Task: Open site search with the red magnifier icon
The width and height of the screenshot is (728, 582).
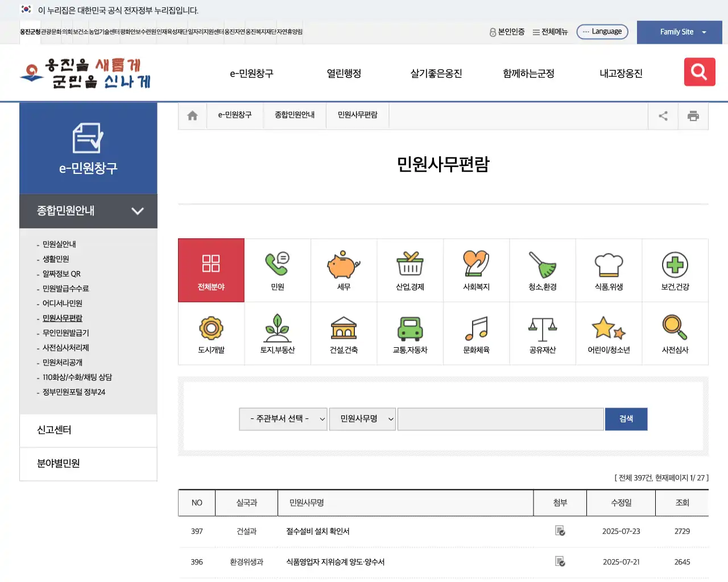Action: (700, 72)
